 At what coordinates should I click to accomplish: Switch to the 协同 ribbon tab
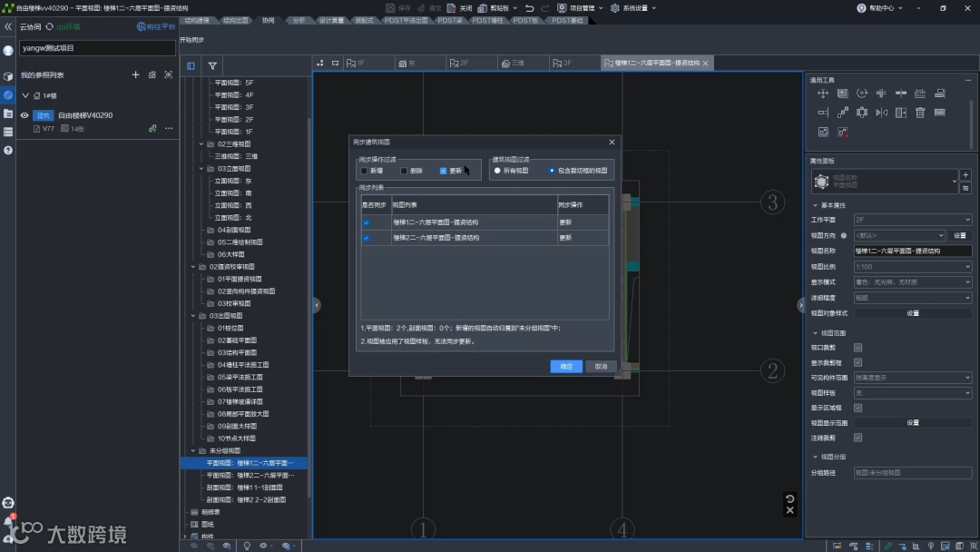click(x=268, y=21)
